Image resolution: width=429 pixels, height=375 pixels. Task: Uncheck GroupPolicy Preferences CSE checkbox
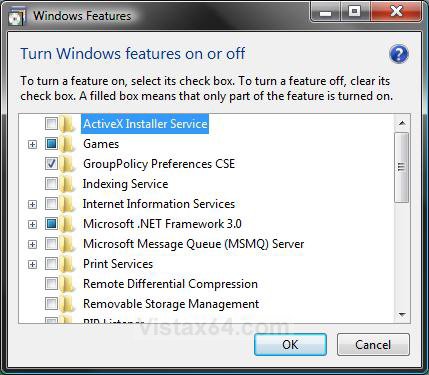51,164
